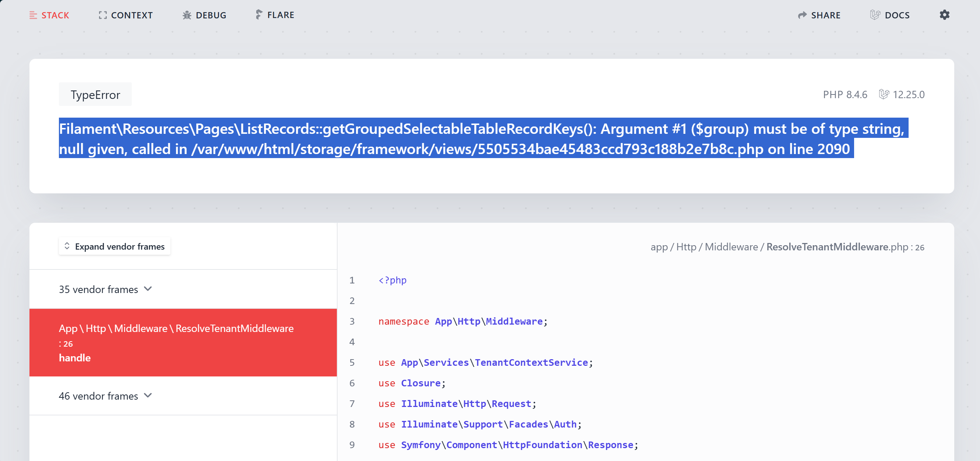Click the Flare logo icon

pos(259,15)
